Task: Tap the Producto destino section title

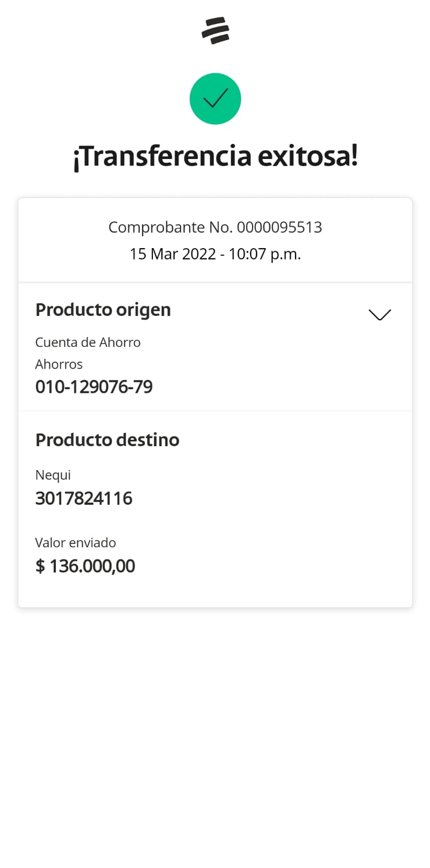Action: coord(107,440)
